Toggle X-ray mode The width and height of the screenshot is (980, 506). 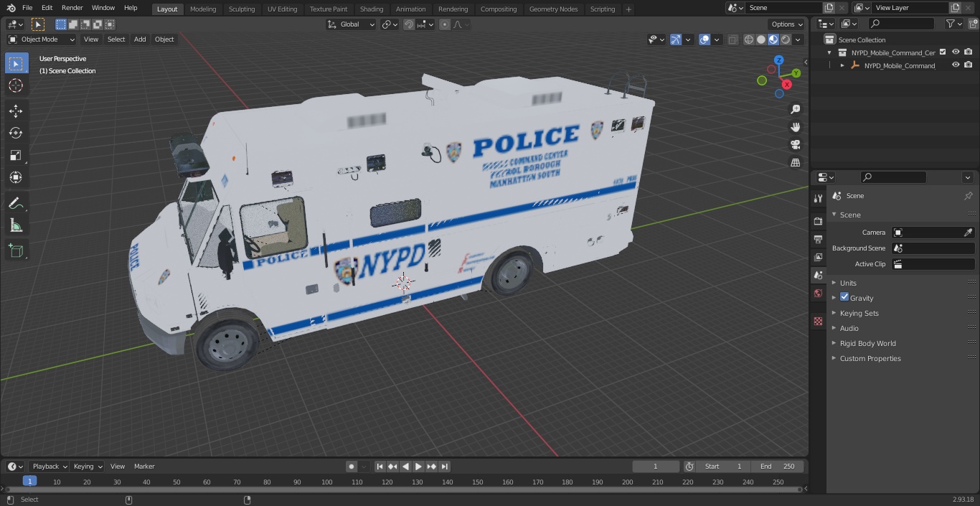point(732,39)
